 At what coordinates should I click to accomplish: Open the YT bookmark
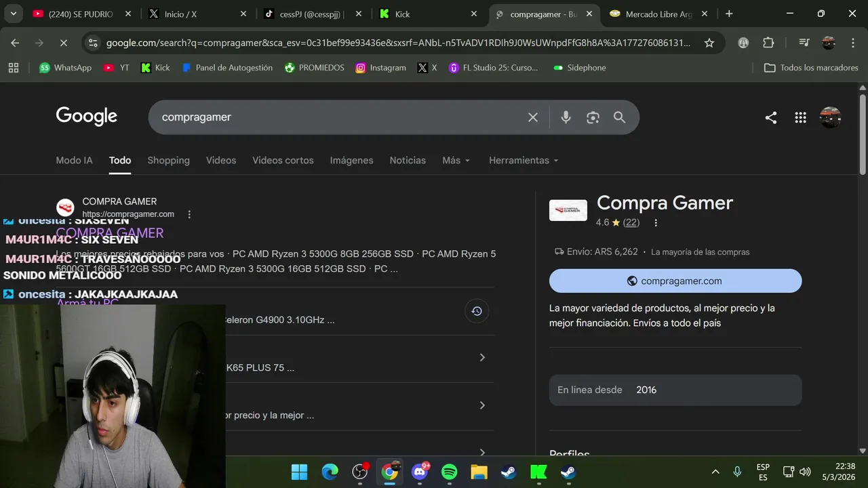point(117,68)
